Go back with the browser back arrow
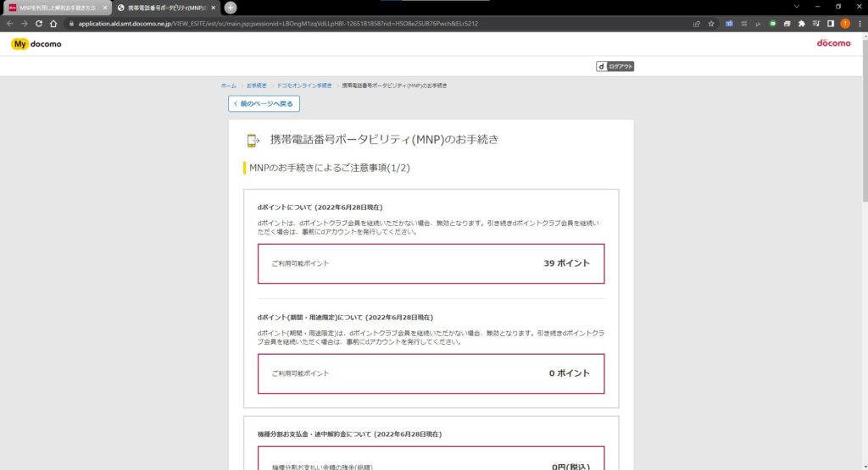This screenshot has width=868, height=470. tap(9, 24)
